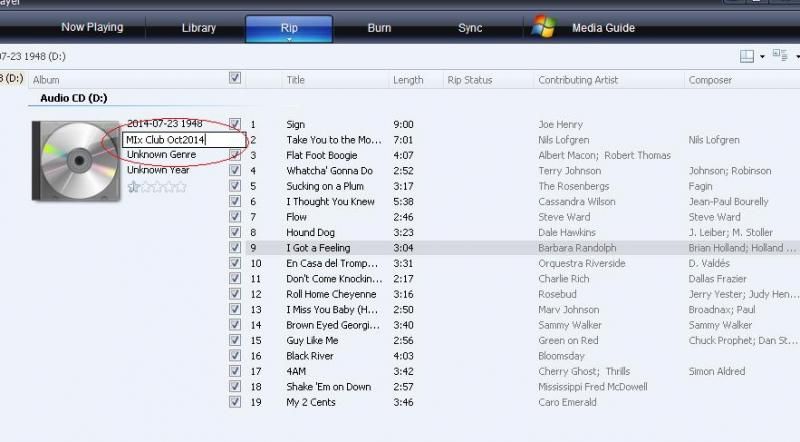Viewport: 800px width, 442px height.
Task: Click artist 'Caro Emerald'
Action: [567, 402]
